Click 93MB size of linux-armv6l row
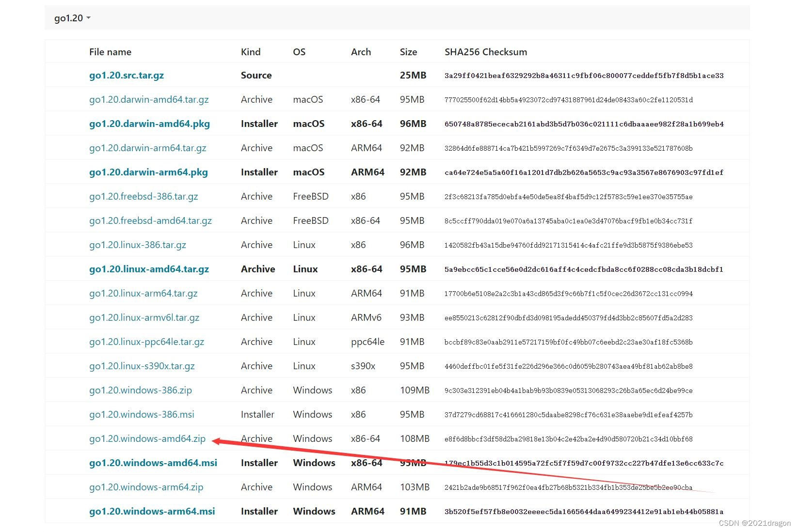The width and height of the screenshot is (798, 532). (412, 317)
